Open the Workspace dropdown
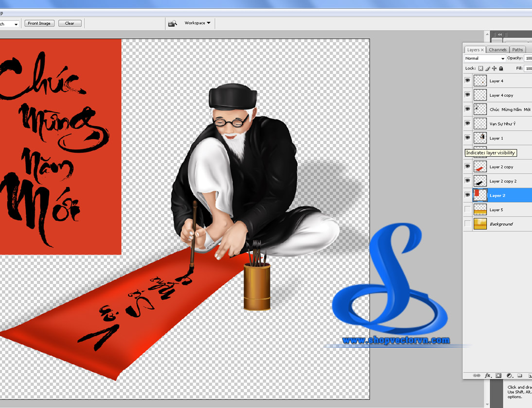532x408 pixels. click(x=196, y=23)
